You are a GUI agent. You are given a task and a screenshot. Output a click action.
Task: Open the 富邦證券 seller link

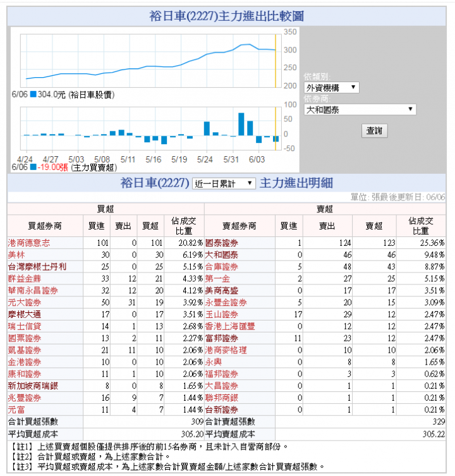click(222, 338)
